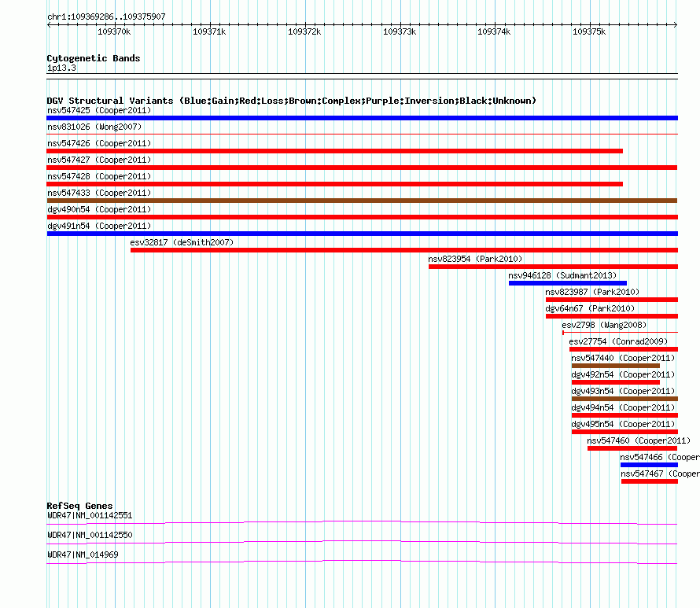Click the esv27754 (Conrad2009) label
This screenshot has width=700, height=608.
coord(618,341)
